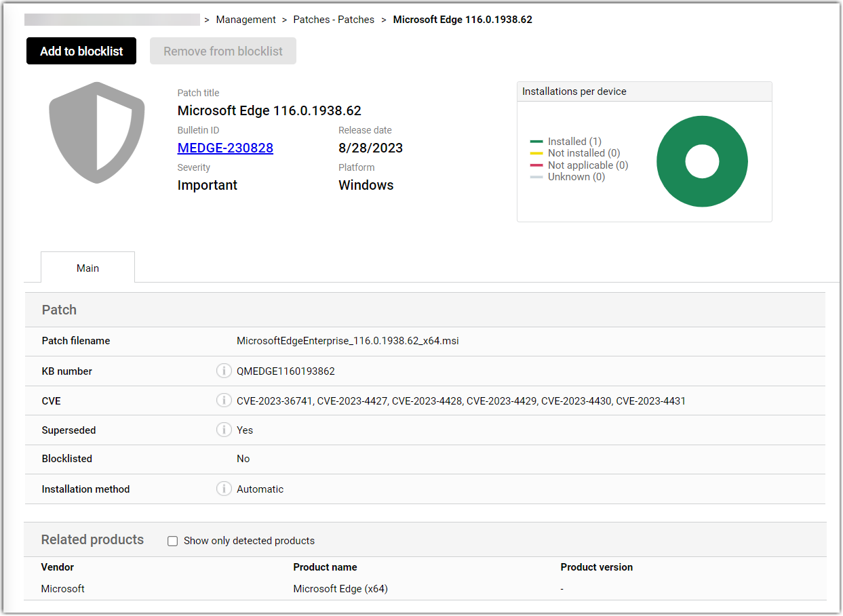Click the green donut chart
This screenshot has width=843, height=616.
(x=678, y=161)
